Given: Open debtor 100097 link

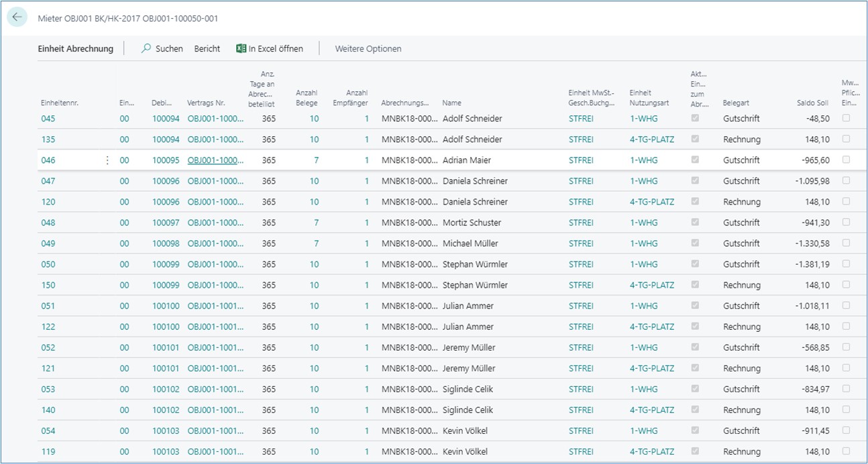Looking at the screenshot, I should click(x=166, y=223).
